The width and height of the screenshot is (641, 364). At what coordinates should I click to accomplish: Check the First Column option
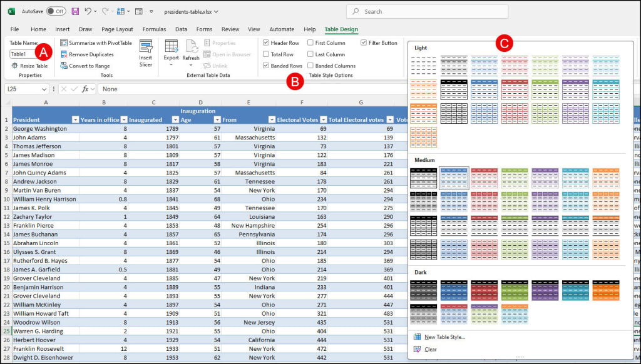coord(310,43)
